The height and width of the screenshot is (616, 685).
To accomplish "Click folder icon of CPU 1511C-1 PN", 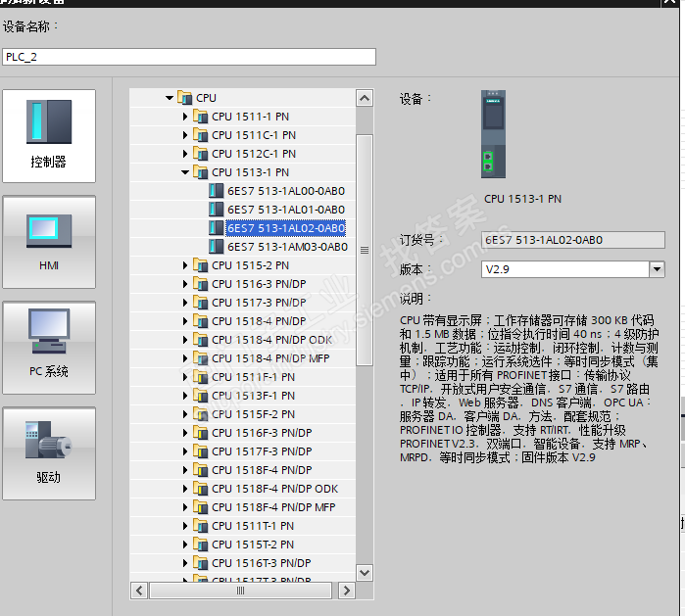I will click(x=201, y=135).
